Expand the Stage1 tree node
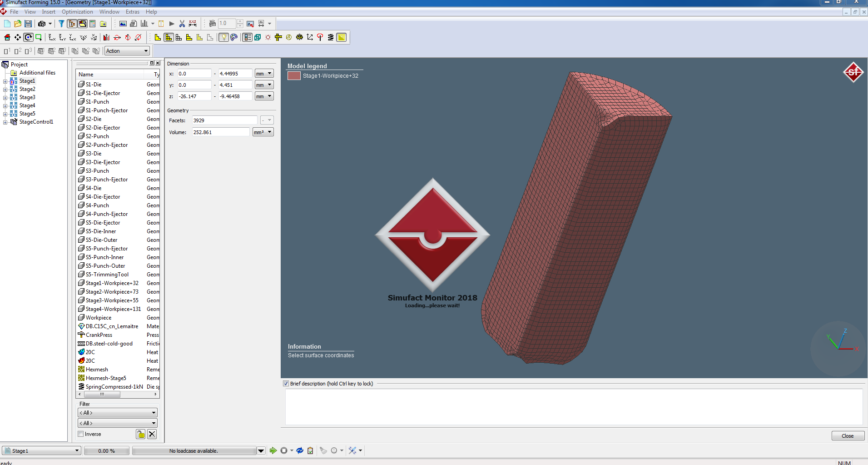This screenshot has width=868, height=465. (x=5, y=81)
